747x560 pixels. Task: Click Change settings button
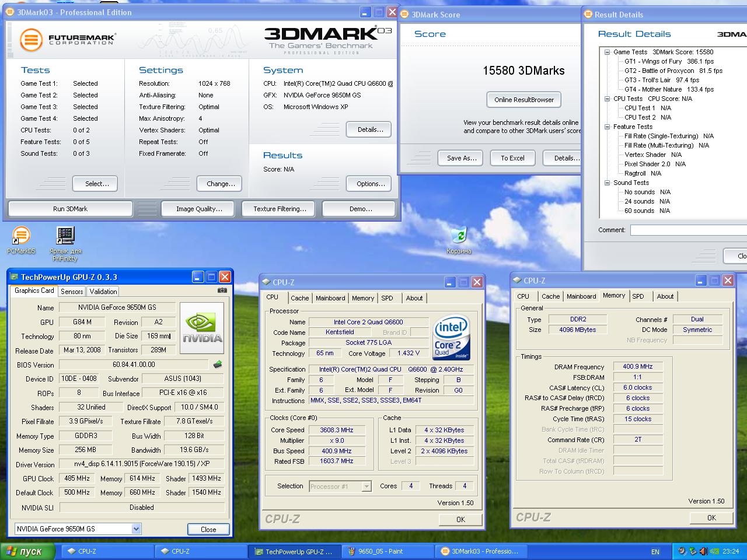221,184
